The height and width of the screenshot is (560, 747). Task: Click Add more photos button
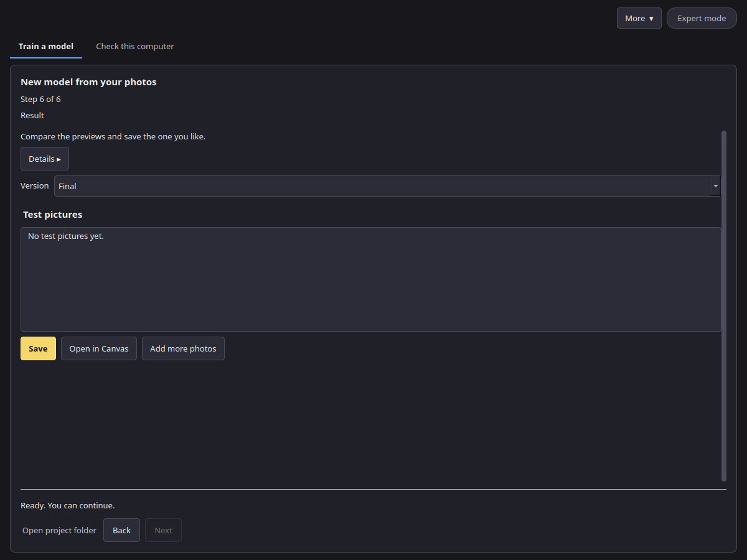point(183,348)
